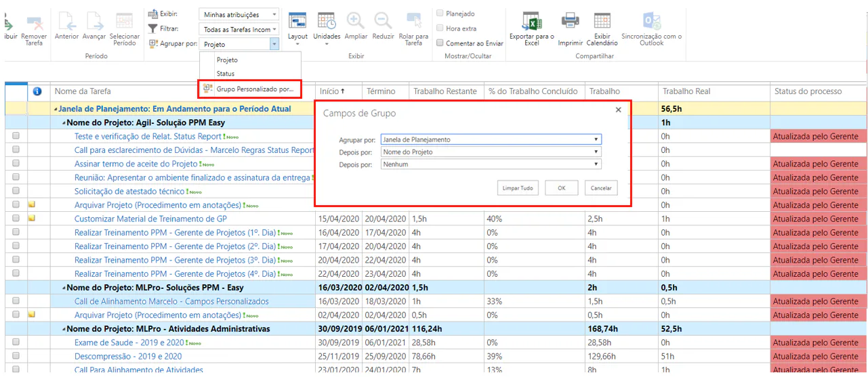Click the Limpar Tudo button
This screenshot has width=868, height=377.
click(518, 188)
